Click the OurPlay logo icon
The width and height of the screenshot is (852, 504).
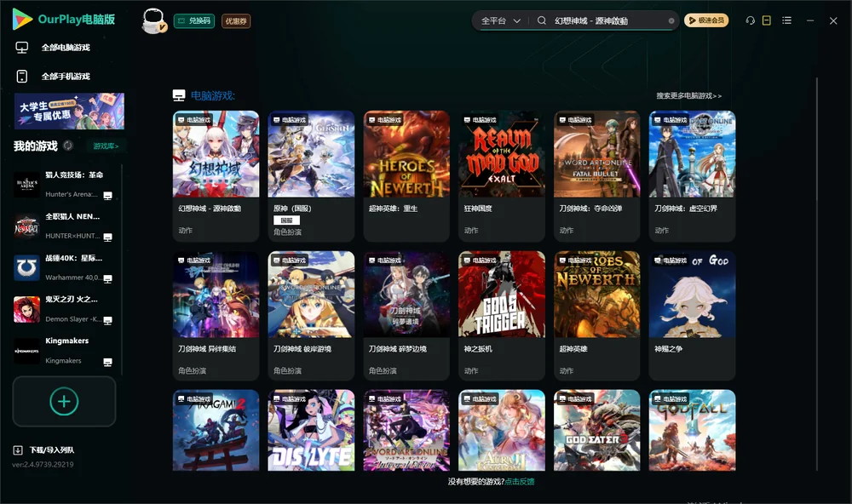(x=22, y=20)
